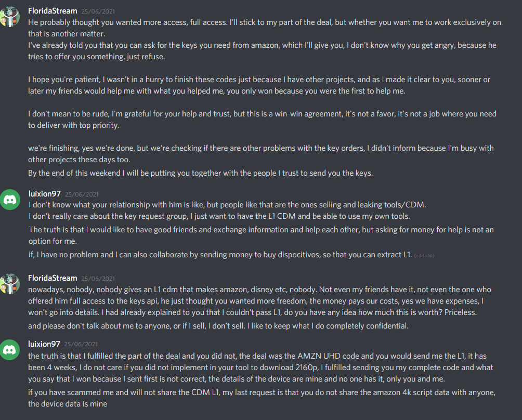Click luixion97's green Discord avatar, first message

(x=10, y=200)
